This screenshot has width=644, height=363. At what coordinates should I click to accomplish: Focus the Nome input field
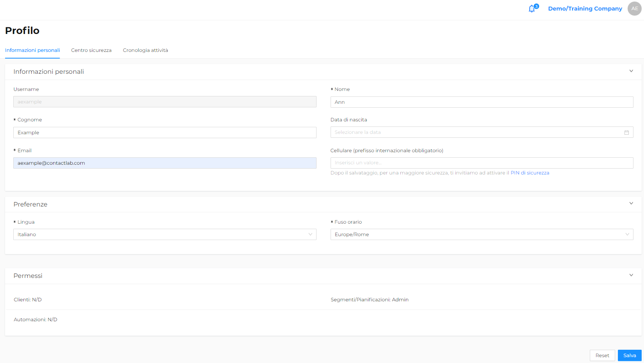482,102
